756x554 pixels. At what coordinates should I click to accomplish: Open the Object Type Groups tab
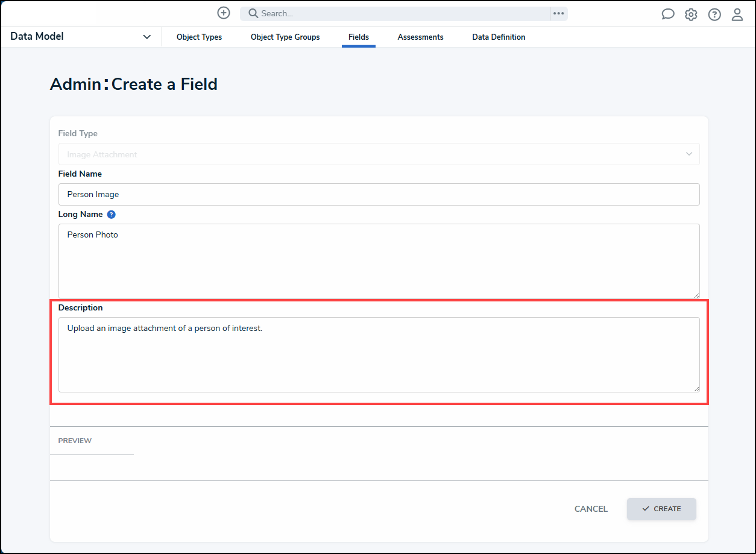point(285,37)
